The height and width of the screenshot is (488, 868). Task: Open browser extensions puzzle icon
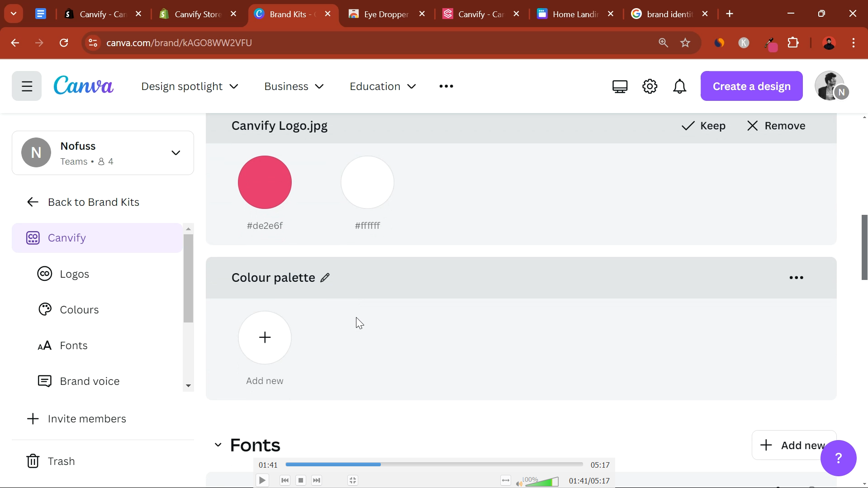(x=793, y=43)
